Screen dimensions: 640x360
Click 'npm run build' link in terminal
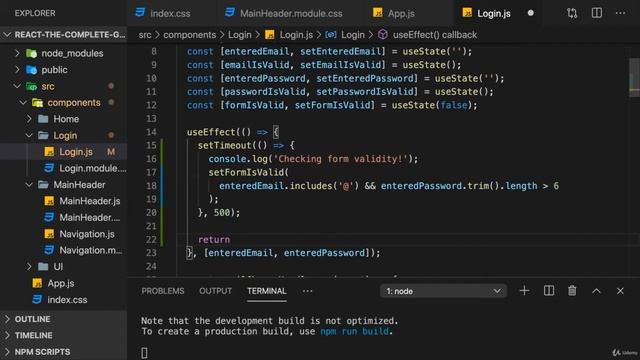click(x=354, y=331)
